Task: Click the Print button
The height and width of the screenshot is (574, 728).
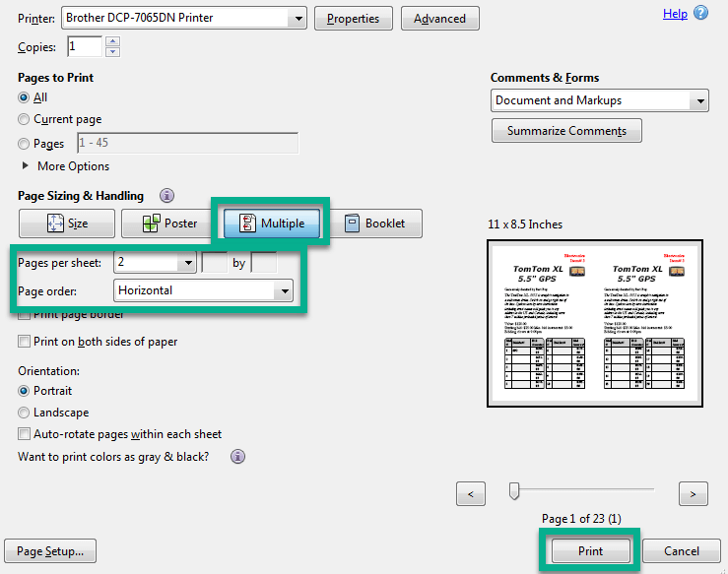Action: pos(590,551)
